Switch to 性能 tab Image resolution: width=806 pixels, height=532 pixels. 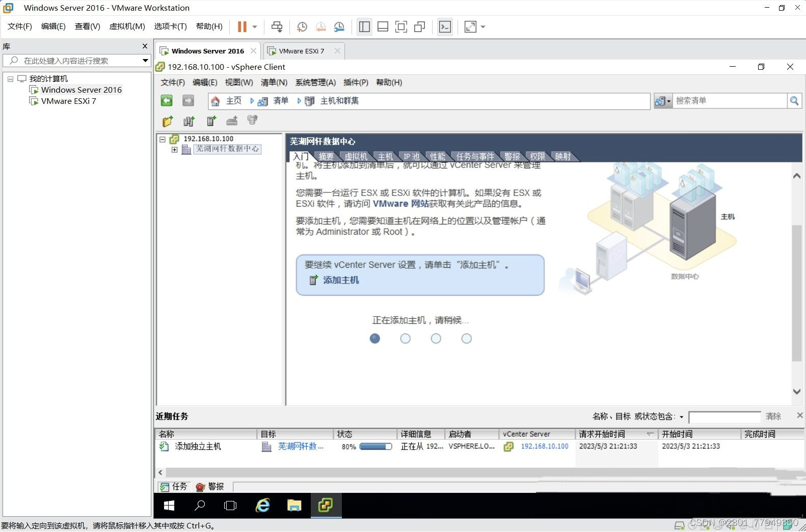pyautogui.click(x=437, y=156)
